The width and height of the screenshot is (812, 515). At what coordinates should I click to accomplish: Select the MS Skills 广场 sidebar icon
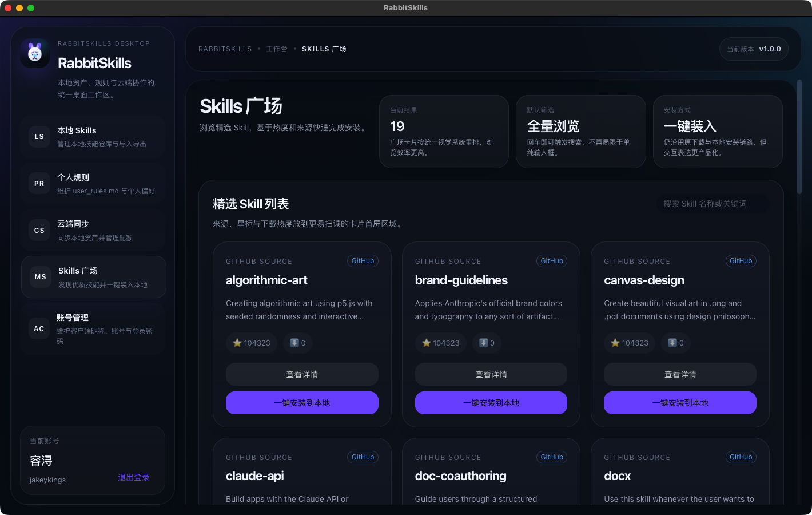click(38, 276)
